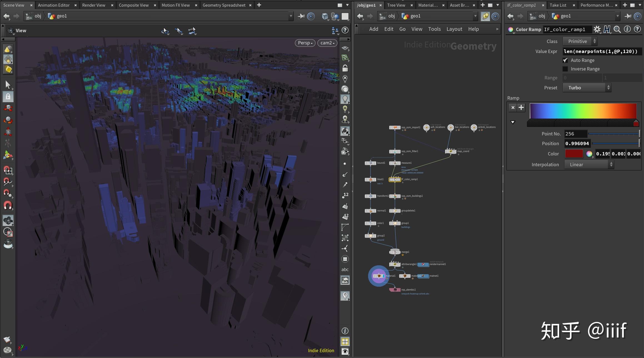Click the headlight lighting bulb icon in viewport toolbar

345,99
